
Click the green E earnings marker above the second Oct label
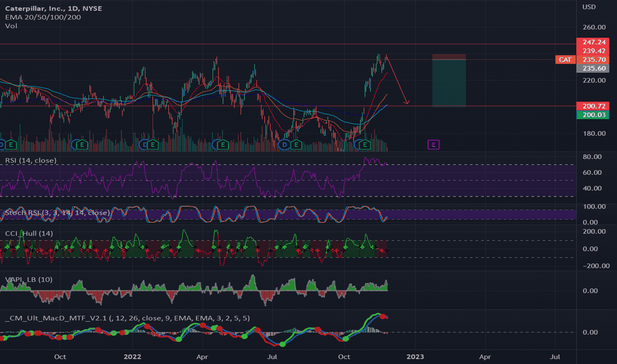[365, 145]
